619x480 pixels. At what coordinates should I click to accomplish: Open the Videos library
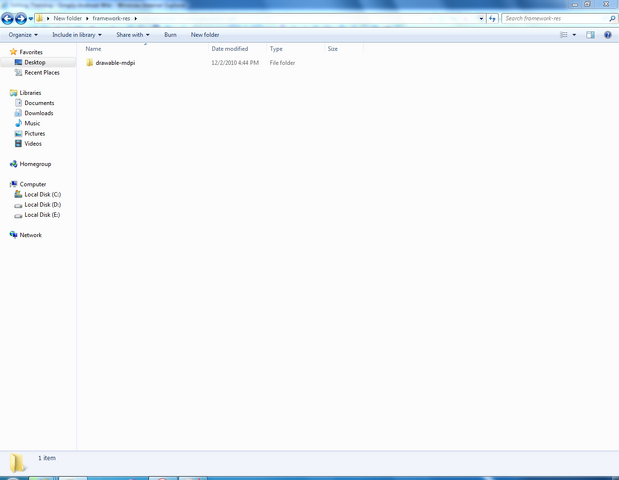(33, 144)
